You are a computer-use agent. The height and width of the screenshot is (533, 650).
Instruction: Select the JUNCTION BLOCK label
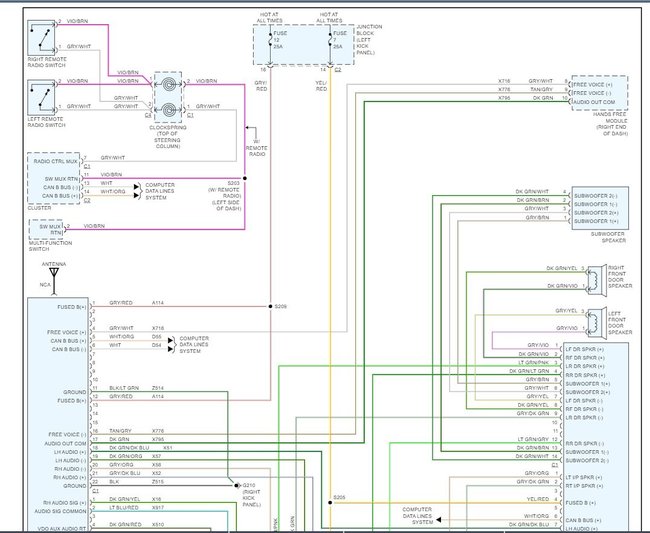[369, 39]
